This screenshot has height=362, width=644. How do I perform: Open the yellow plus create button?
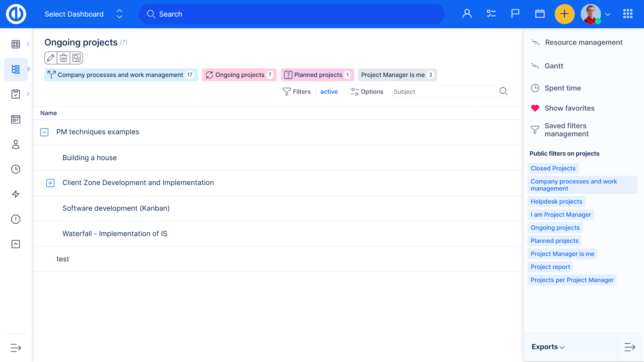click(564, 14)
